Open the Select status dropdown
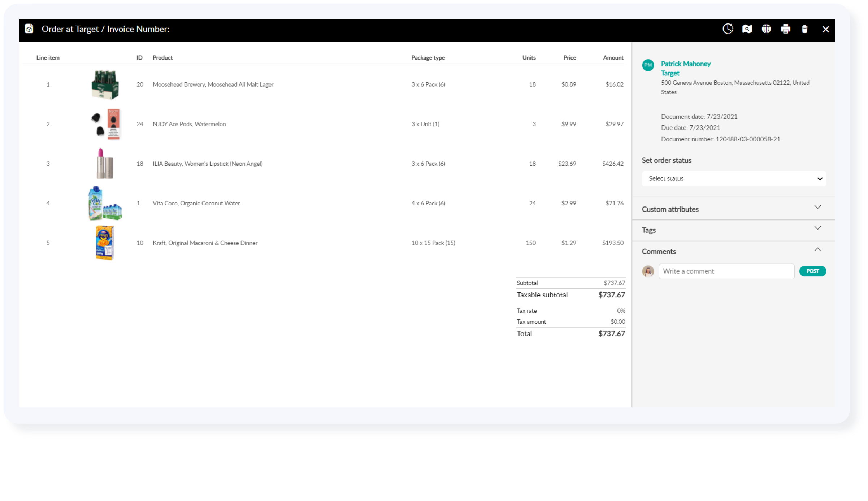 [734, 179]
